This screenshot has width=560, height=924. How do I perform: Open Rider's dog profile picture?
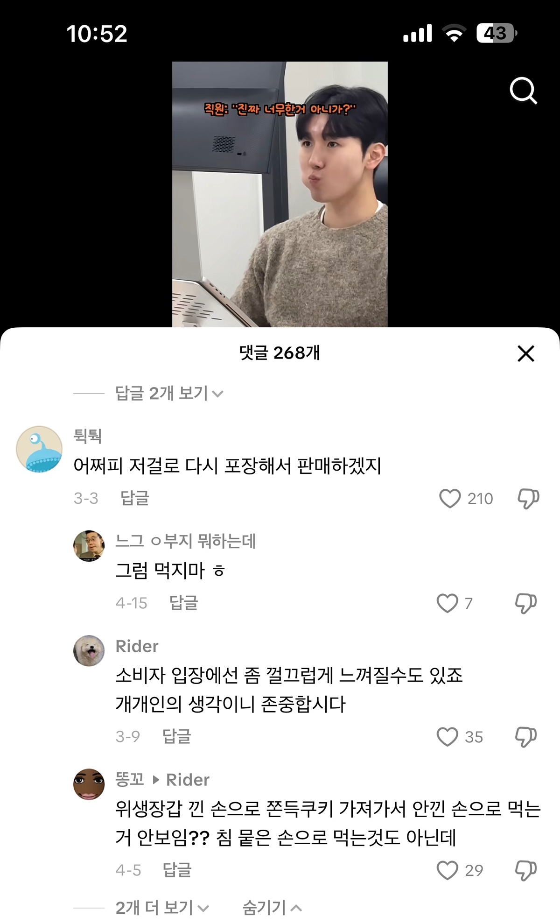89,650
